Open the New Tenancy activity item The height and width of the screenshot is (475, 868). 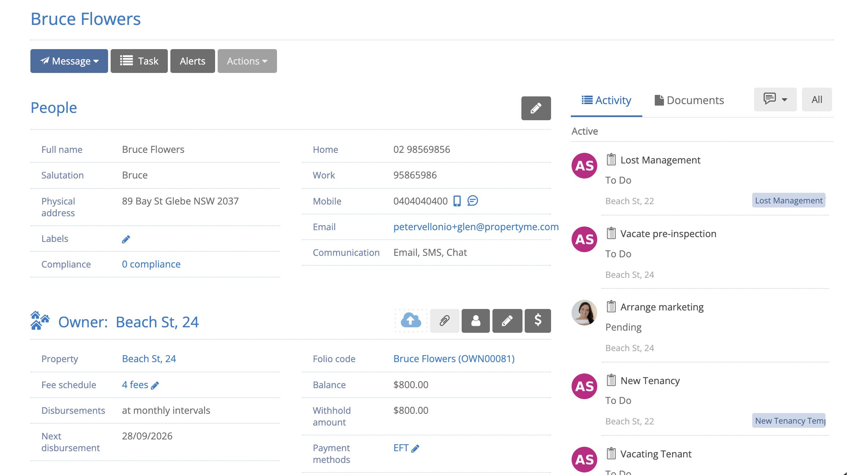click(x=650, y=381)
